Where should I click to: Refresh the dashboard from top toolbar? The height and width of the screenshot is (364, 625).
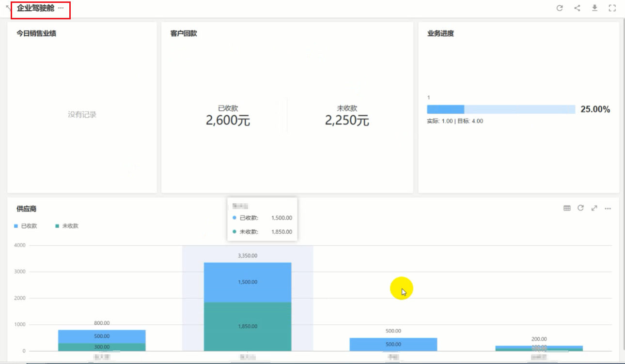[x=560, y=8]
